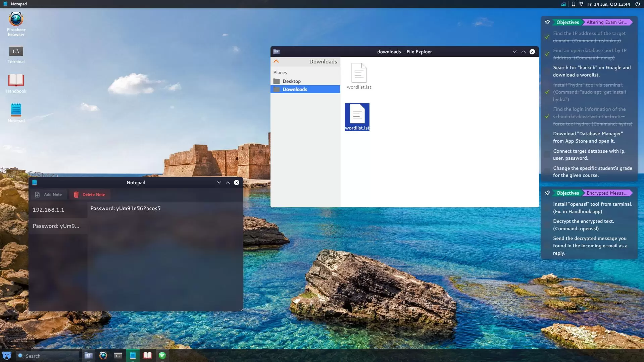This screenshot has width=644, height=362.
Task: Pin the Altering Exam Grades objectives panel
Action: pos(547,22)
